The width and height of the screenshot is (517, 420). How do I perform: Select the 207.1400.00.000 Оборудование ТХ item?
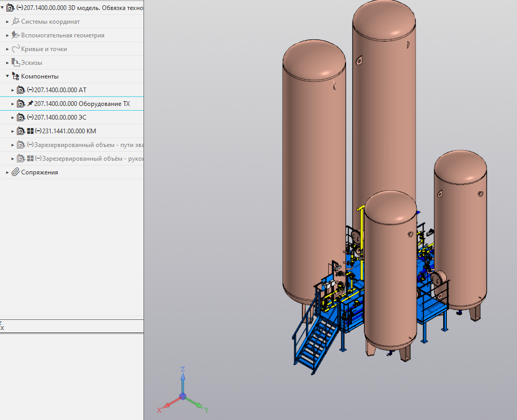point(81,104)
